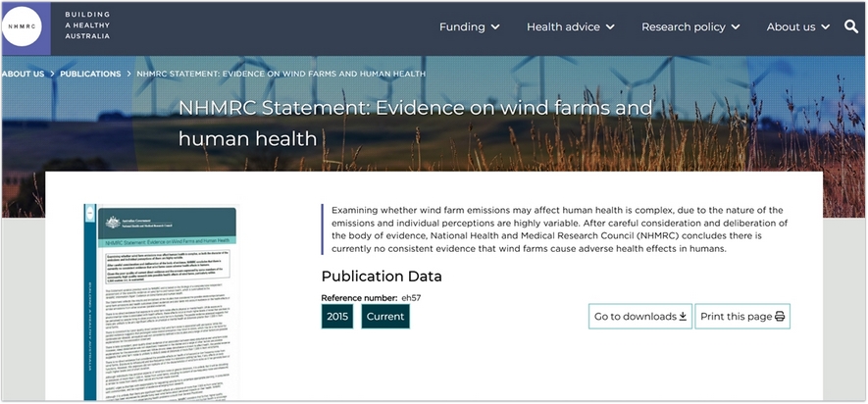This screenshot has height=404, width=868.
Task: Click the printer icon
Action: click(780, 317)
